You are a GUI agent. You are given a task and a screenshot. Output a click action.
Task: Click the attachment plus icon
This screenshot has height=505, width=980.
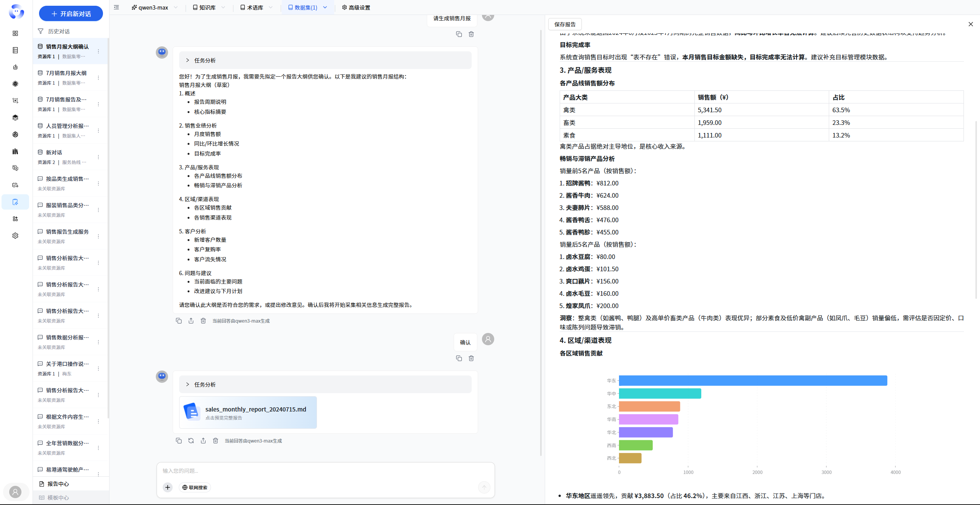click(168, 487)
